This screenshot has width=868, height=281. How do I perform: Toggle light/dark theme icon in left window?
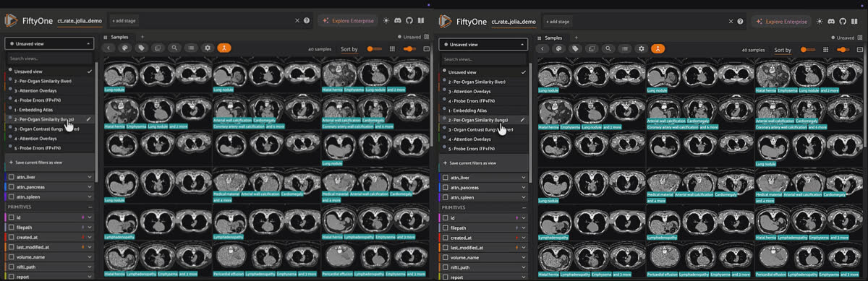[x=387, y=21]
